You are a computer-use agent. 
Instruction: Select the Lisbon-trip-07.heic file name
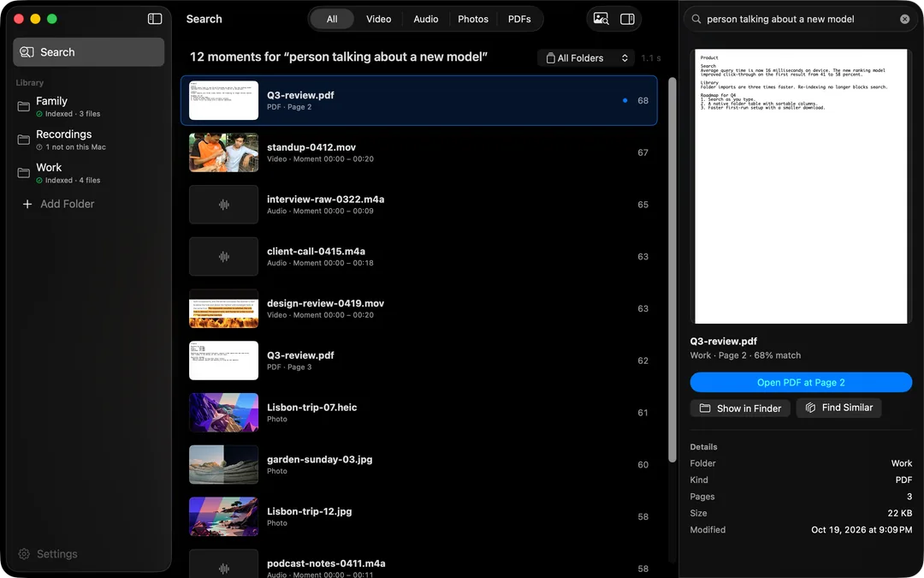311,407
